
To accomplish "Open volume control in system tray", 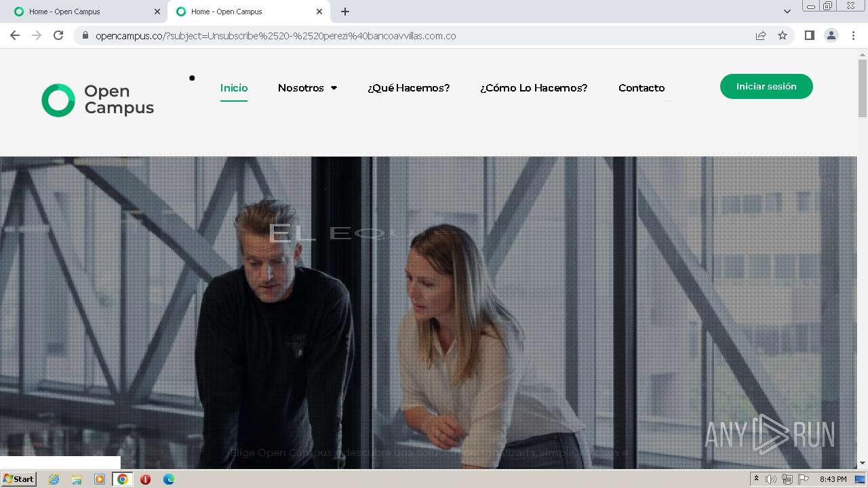I will tap(771, 479).
